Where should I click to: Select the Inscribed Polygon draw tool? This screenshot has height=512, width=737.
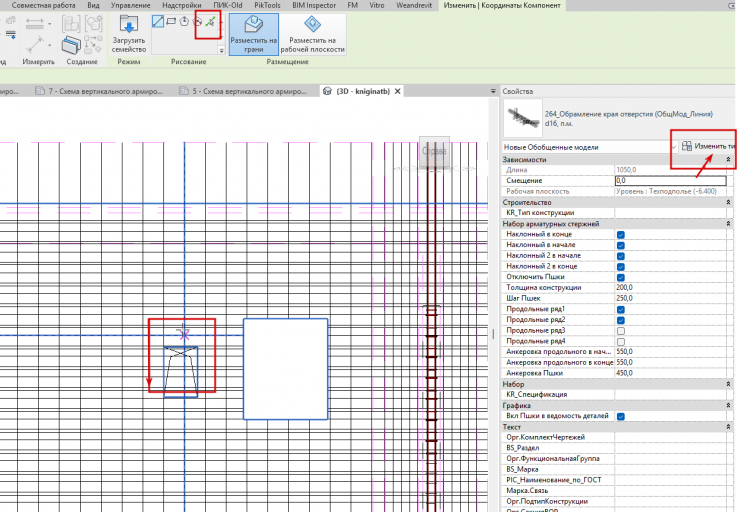[x=184, y=22]
